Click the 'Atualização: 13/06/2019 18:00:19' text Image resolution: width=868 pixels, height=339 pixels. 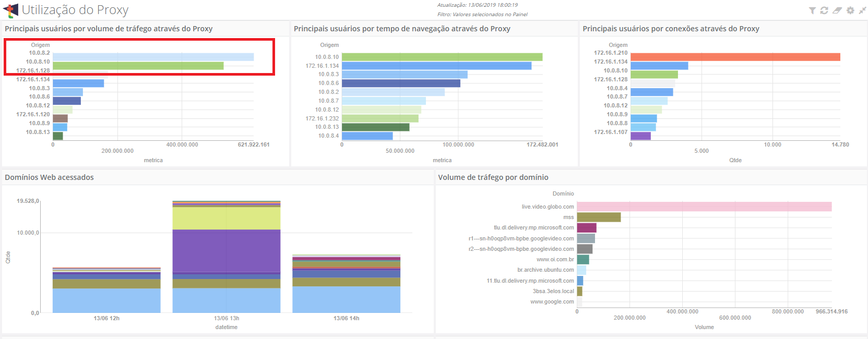[x=478, y=5]
